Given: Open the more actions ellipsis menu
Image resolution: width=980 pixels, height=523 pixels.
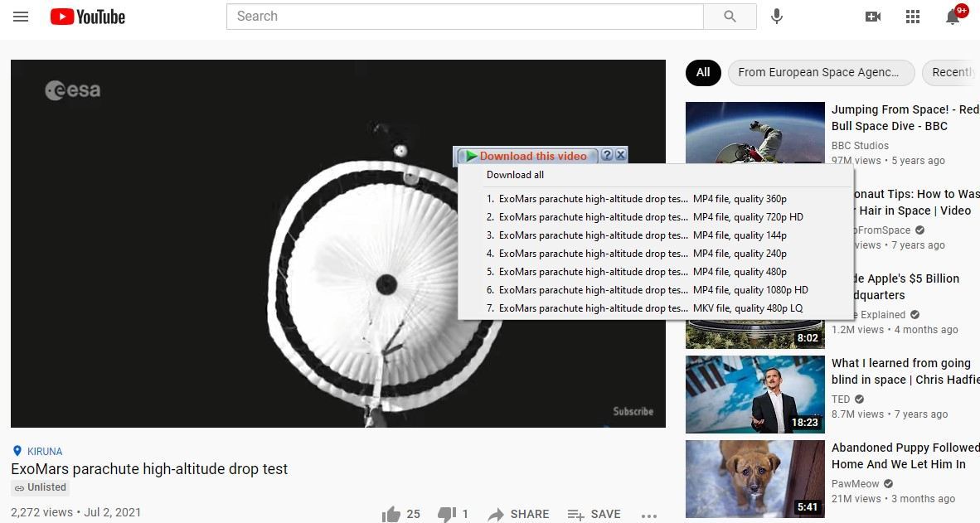Looking at the screenshot, I should [649, 515].
